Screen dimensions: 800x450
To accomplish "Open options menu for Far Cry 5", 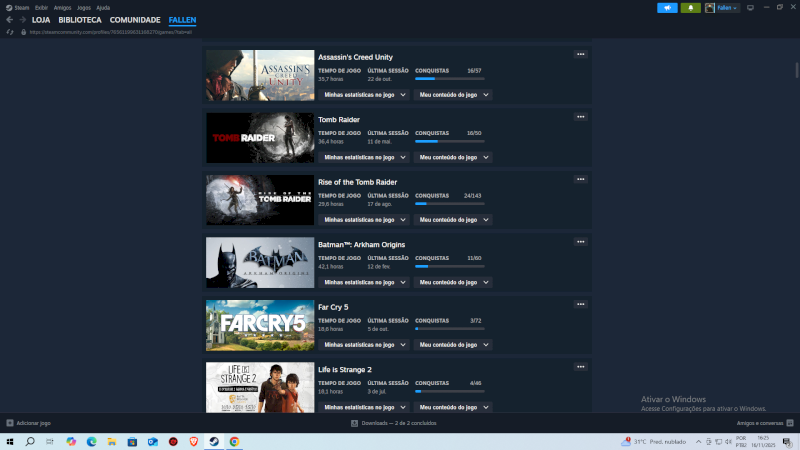I will (581, 304).
